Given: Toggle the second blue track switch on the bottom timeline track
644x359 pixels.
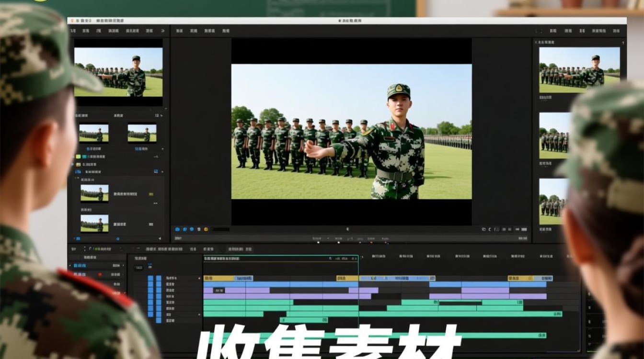Looking at the screenshot, I should click(159, 320).
